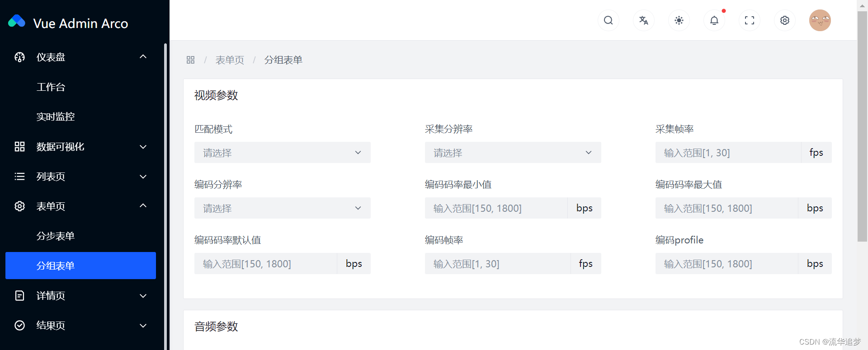Click the user avatar
This screenshot has width=868, height=350.
tap(820, 20)
